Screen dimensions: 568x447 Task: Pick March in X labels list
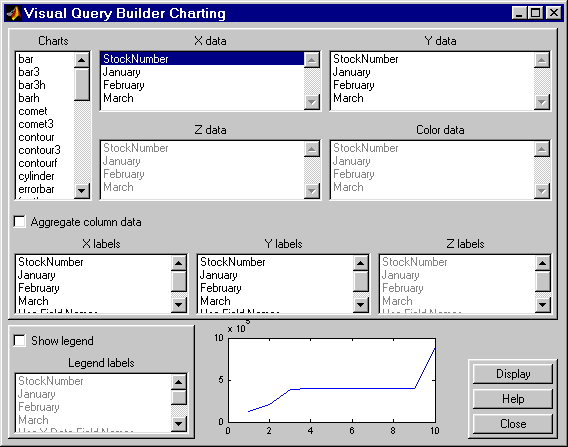(33, 301)
